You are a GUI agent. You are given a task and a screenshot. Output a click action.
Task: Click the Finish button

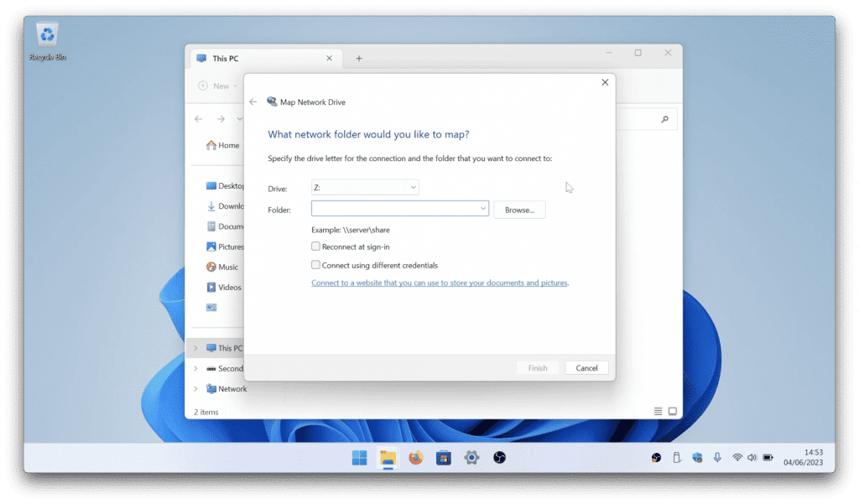pos(538,367)
